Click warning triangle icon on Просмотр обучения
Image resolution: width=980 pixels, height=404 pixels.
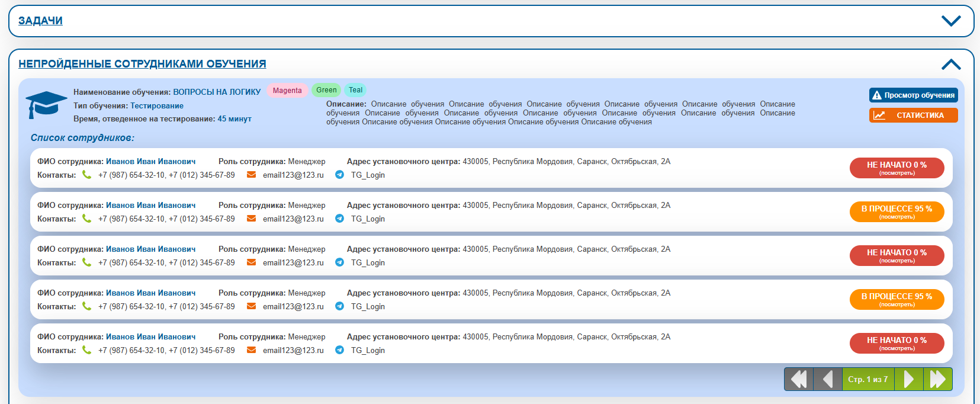(x=877, y=95)
